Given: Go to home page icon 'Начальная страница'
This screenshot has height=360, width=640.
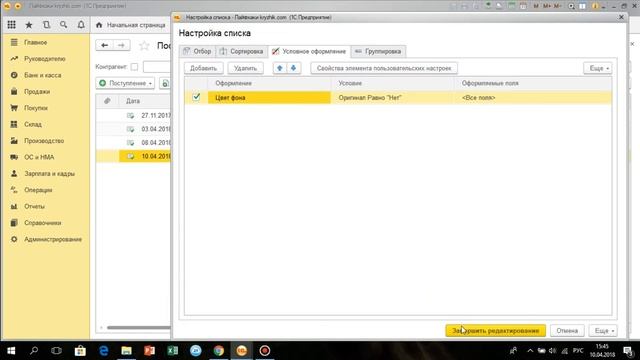Looking at the screenshot, I should point(99,25).
